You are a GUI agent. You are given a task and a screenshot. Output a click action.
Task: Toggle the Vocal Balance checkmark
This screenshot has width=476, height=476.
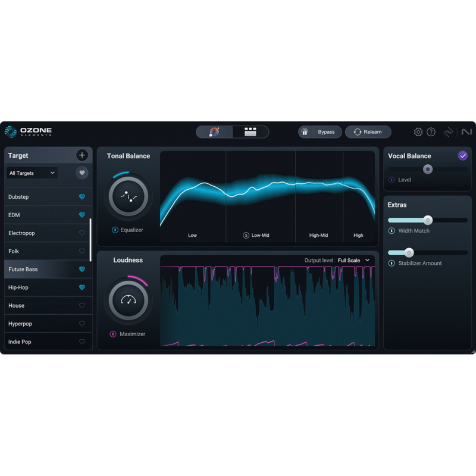click(x=462, y=156)
